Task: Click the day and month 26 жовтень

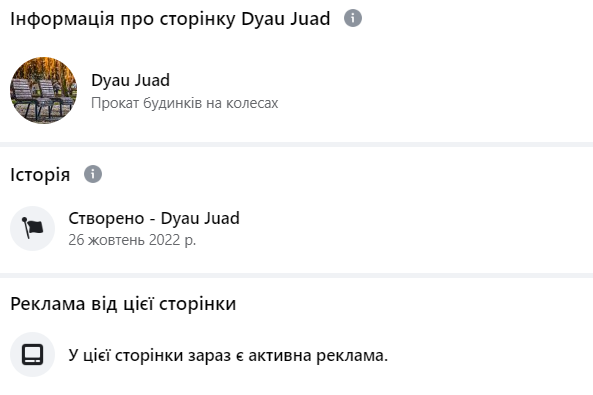Action: coord(107,240)
